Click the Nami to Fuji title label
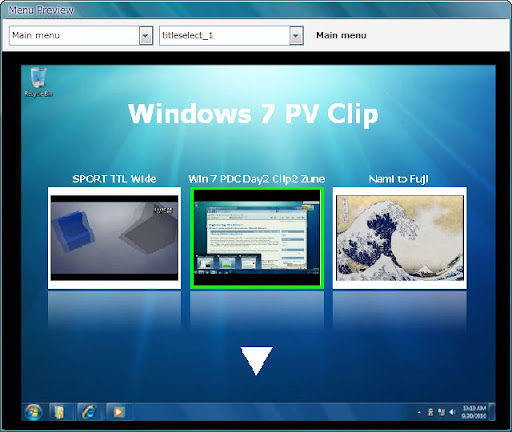Image resolution: width=512 pixels, height=432 pixels. click(399, 179)
